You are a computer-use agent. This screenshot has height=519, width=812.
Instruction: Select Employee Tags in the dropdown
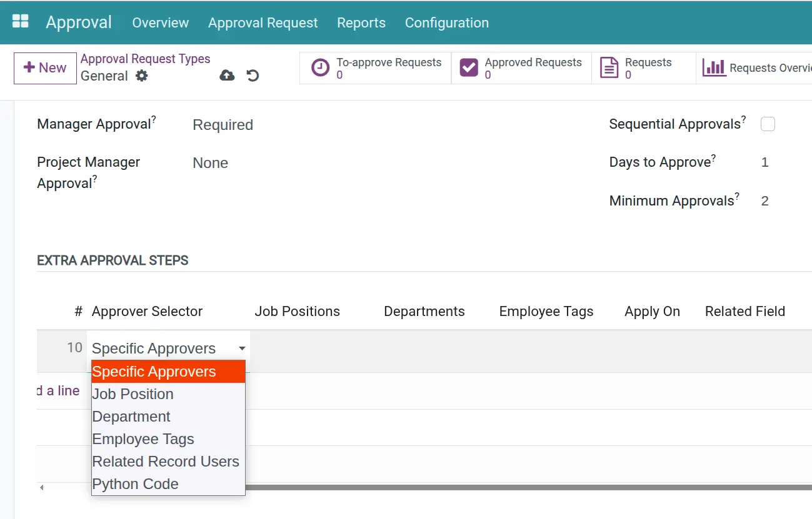pyautogui.click(x=143, y=439)
